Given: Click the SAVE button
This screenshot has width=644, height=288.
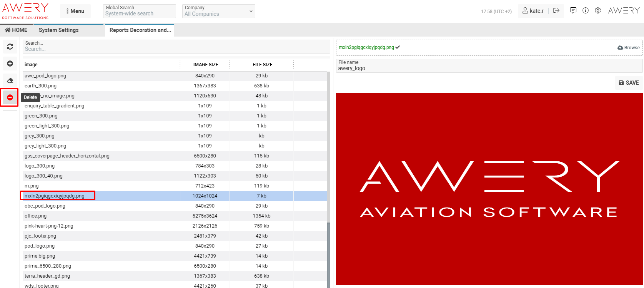Looking at the screenshot, I should (629, 83).
